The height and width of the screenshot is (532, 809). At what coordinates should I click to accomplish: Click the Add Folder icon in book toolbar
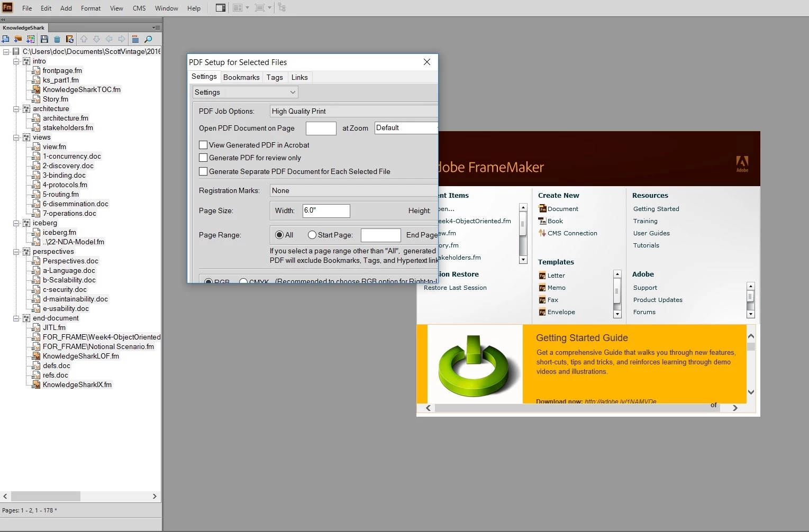[18, 39]
